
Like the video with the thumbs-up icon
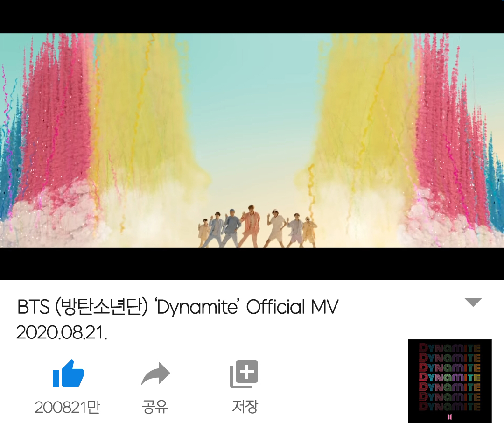(69, 373)
